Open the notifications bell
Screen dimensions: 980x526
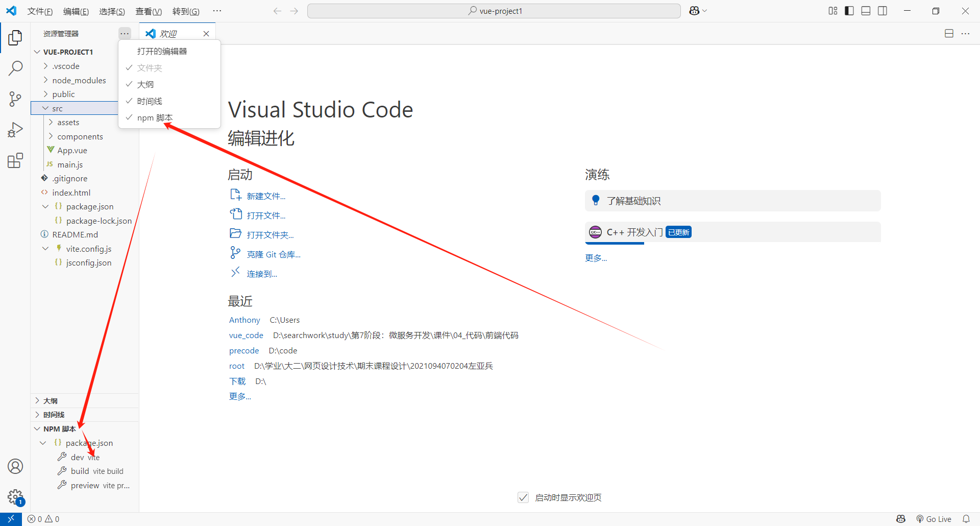click(966, 519)
